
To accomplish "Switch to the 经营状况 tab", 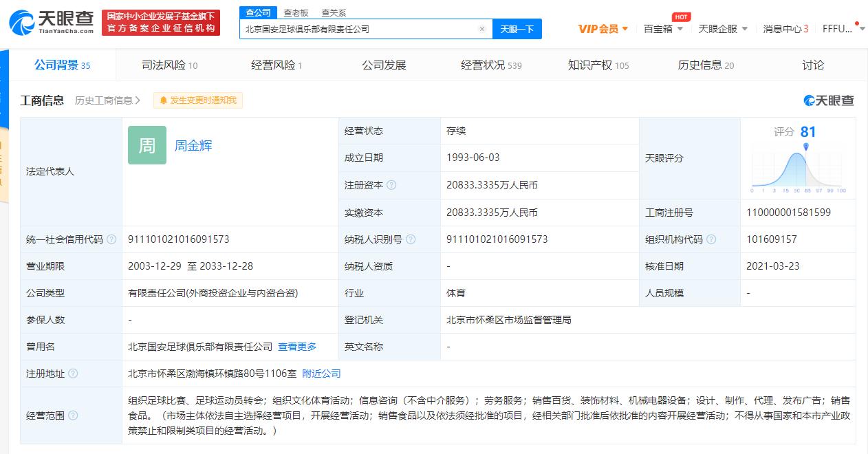I will click(484, 64).
